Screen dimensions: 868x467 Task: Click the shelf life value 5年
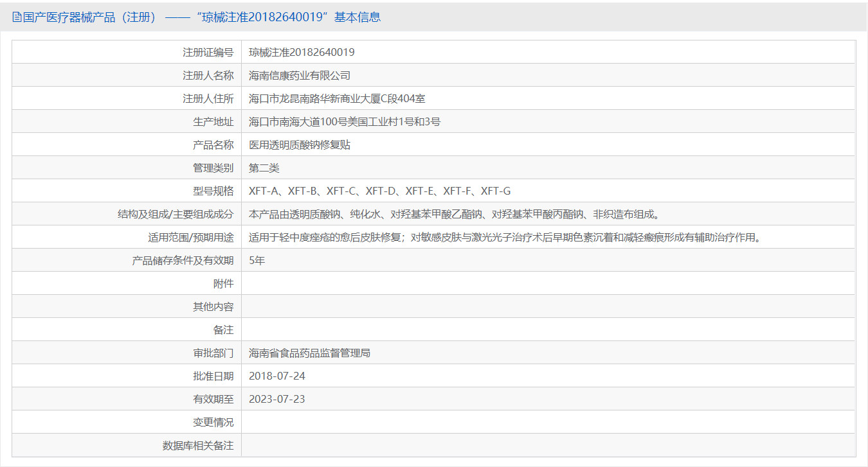[257, 260]
